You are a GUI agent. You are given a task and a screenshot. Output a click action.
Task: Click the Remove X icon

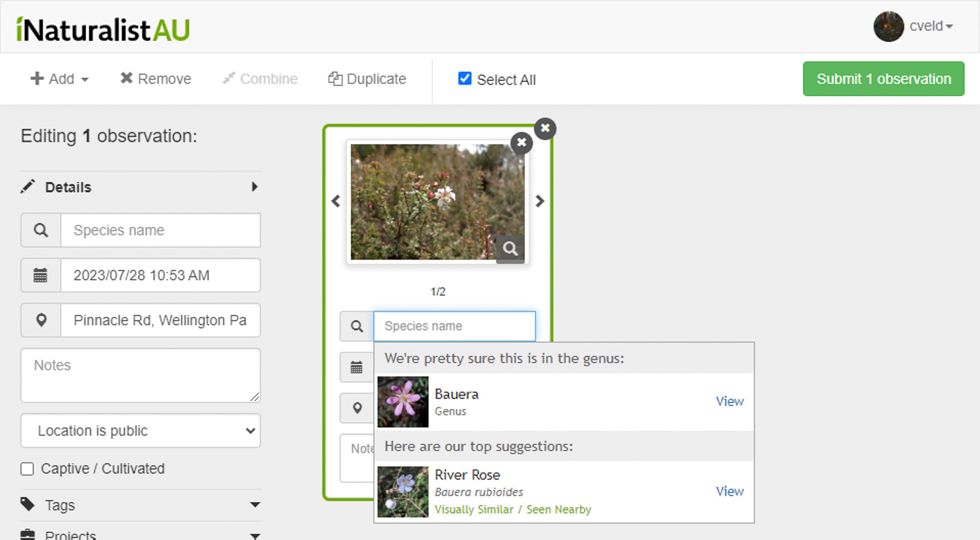pos(126,78)
